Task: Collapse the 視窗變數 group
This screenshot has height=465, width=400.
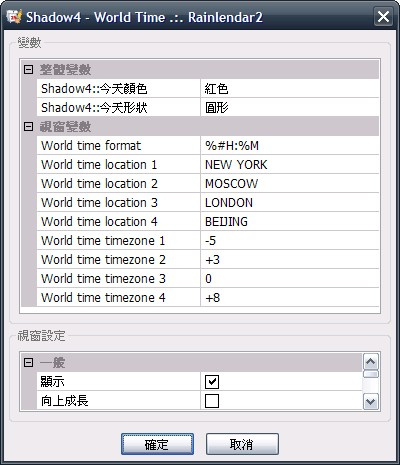Action: pyautogui.click(x=29, y=127)
